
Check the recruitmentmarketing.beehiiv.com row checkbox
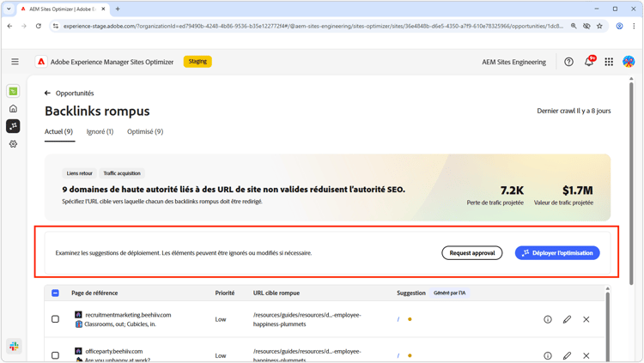[x=56, y=319]
